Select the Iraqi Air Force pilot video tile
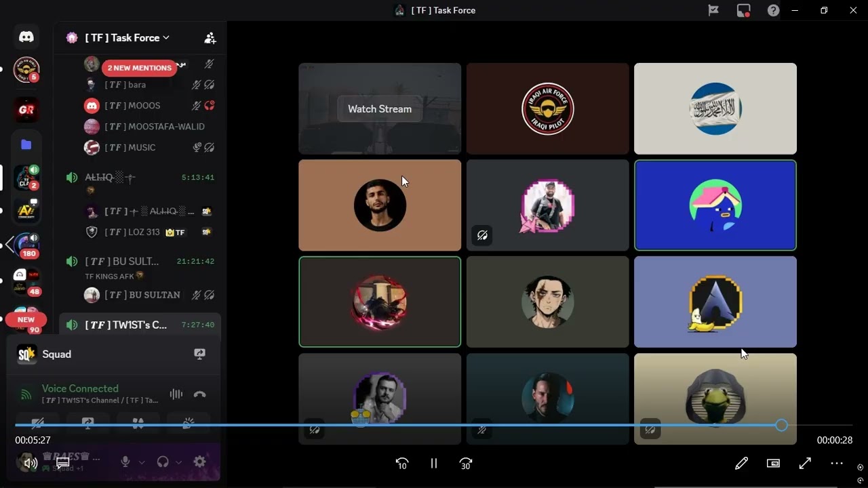This screenshot has width=868, height=488. pos(547,108)
